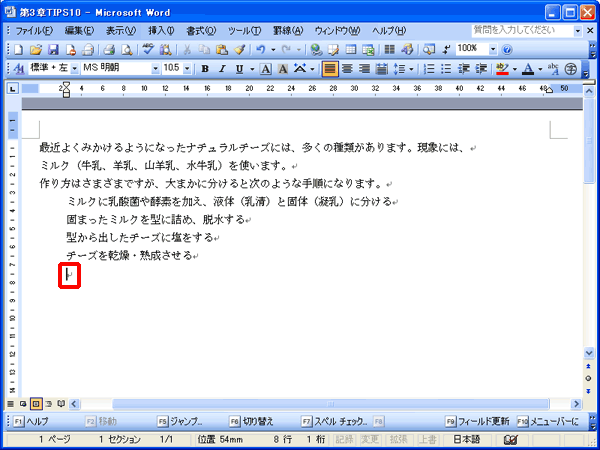Open the Document Map

429,49
